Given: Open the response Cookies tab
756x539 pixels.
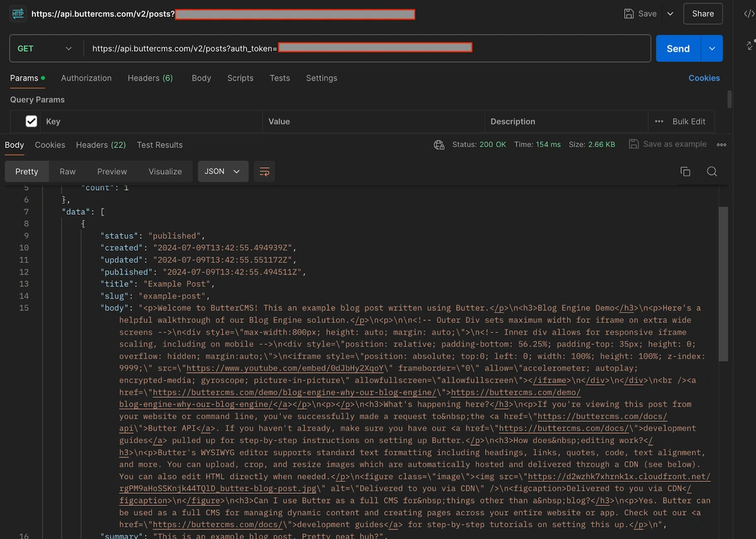Looking at the screenshot, I should pos(50,145).
